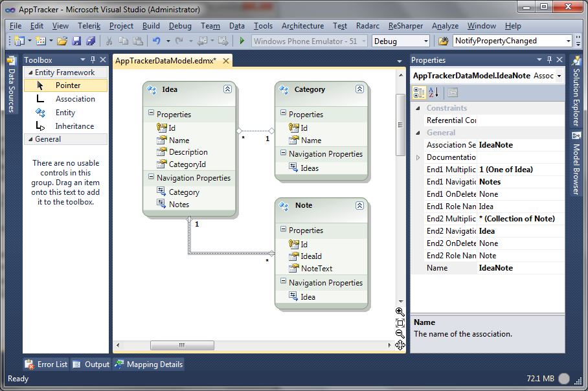Screen dimensions: 588x391
Task: Select the Ideas navigation property in Category
Action: [x=310, y=168]
